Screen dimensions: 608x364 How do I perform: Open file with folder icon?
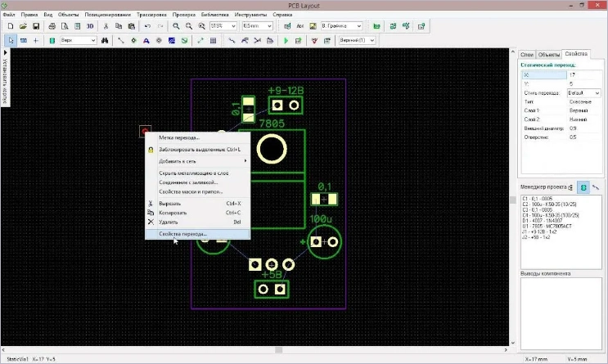click(x=21, y=26)
